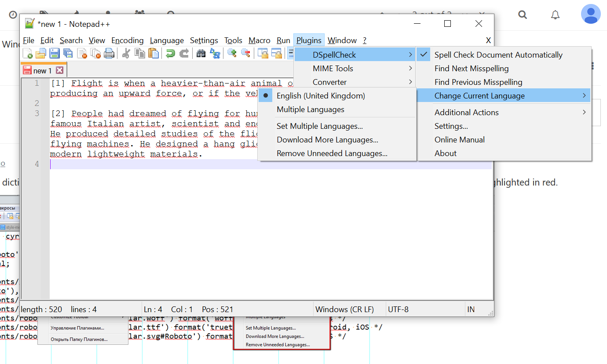Click the Synchronize Vertical Scrolling icon
607x364 pixels.
coord(263,54)
